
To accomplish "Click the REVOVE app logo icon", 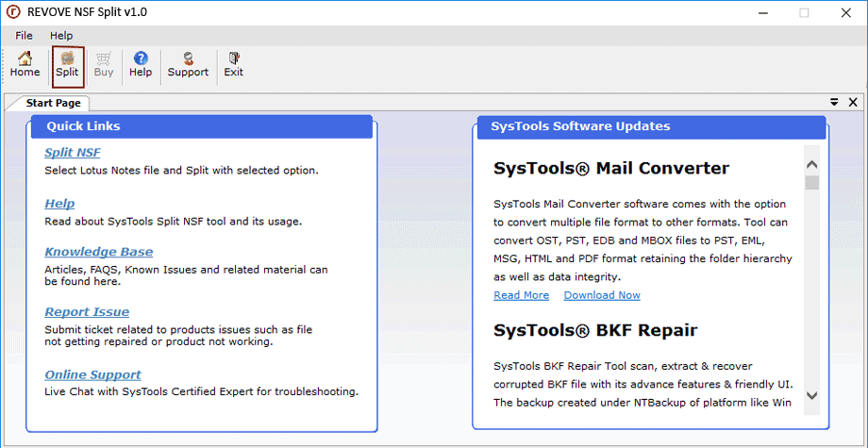I will click(x=12, y=12).
